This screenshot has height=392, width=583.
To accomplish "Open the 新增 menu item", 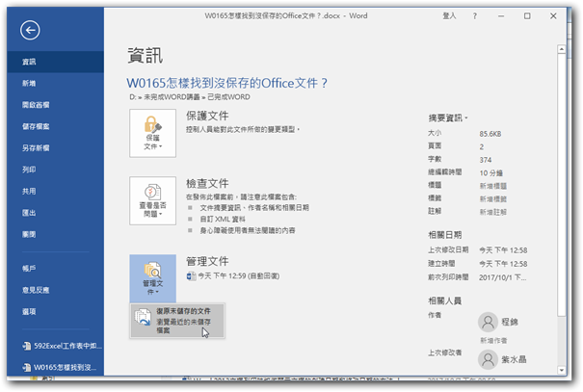I will pos(55,83).
